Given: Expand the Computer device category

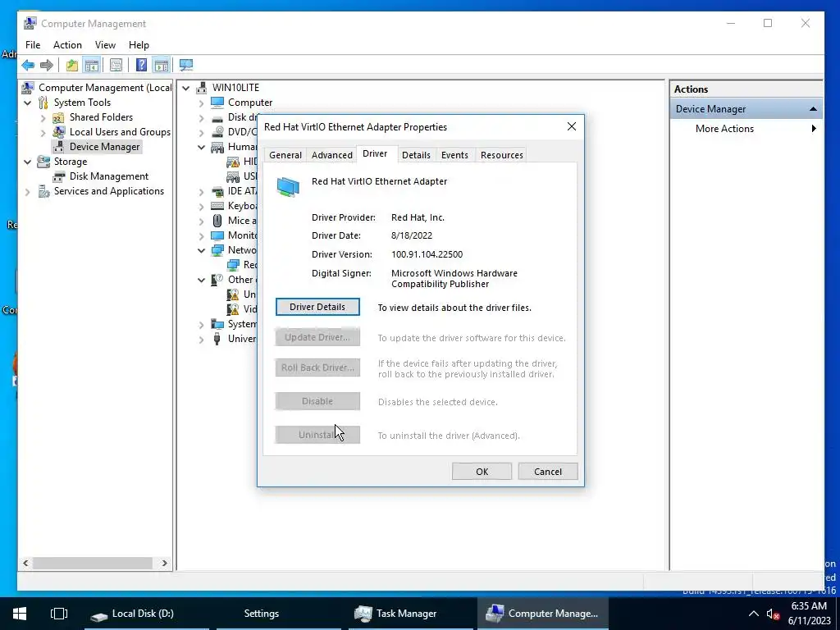Looking at the screenshot, I should (x=202, y=103).
